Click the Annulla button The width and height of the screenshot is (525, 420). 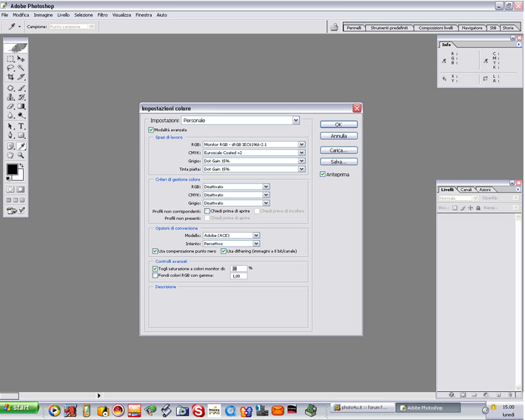point(338,136)
